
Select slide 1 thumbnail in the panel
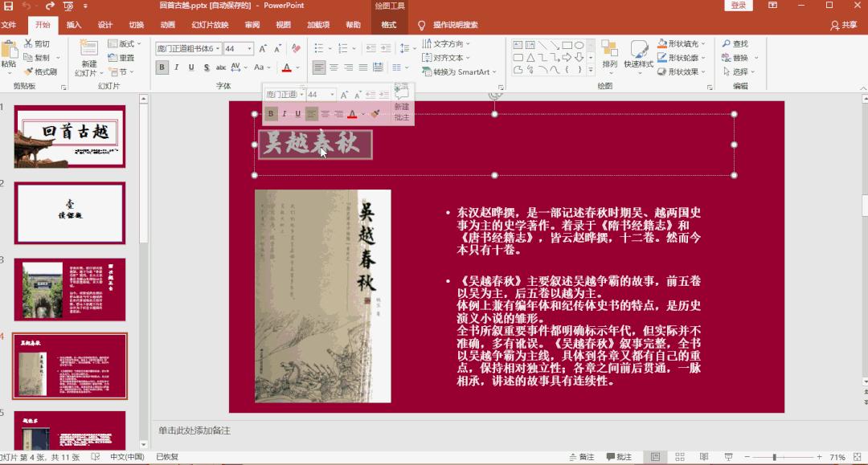(x=69, y=137)
